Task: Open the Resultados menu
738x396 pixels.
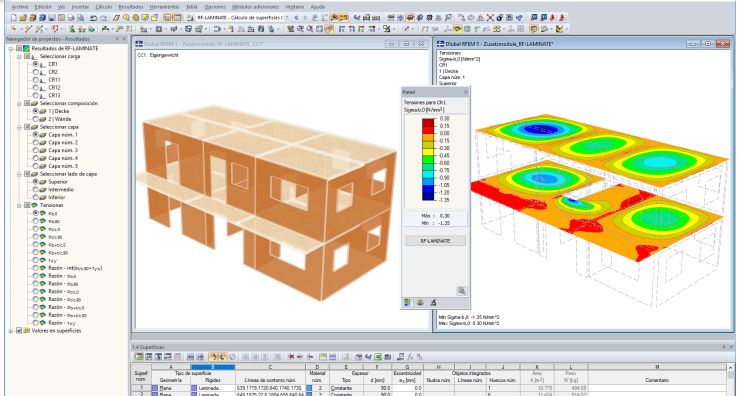Action: point(131,7)
